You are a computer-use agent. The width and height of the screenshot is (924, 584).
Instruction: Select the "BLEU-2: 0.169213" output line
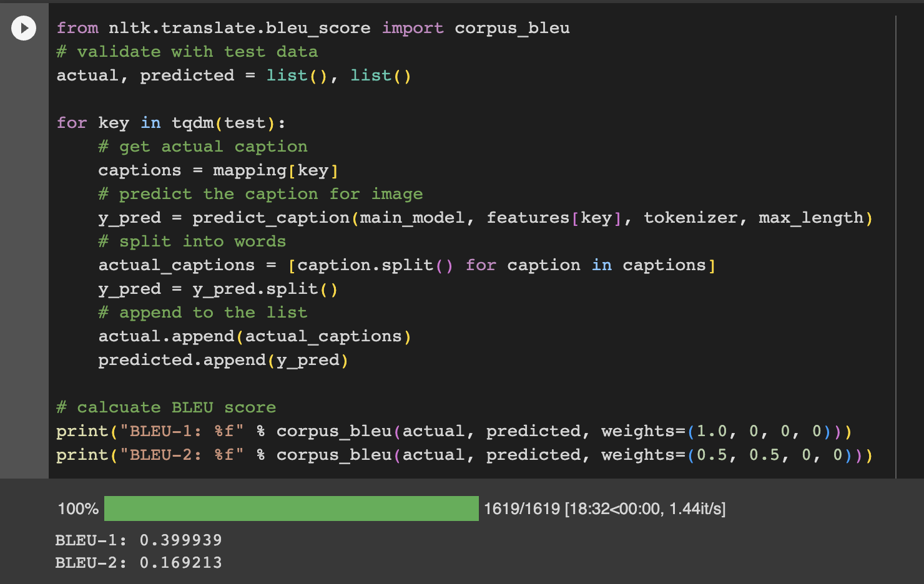point(139,562)
